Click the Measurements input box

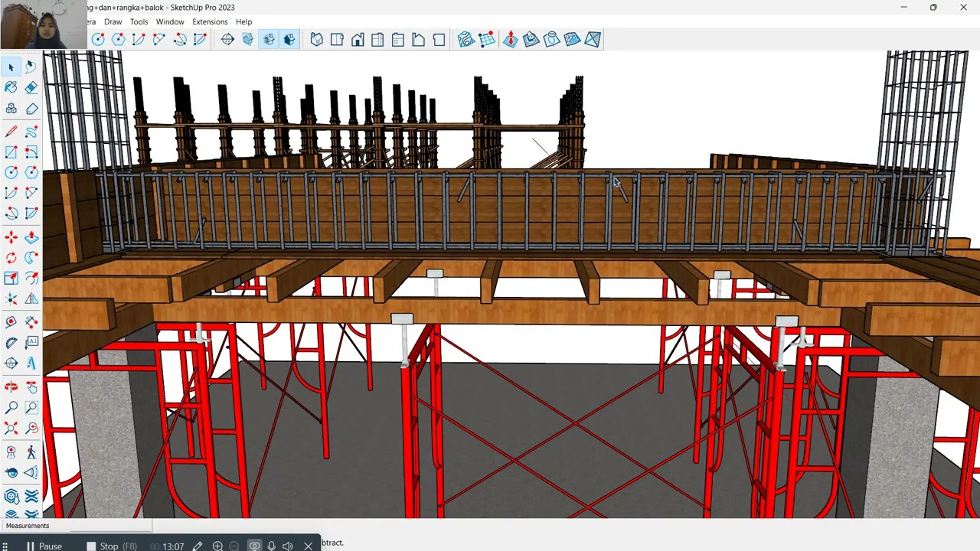pyautogui.click(x=111, y=526)
